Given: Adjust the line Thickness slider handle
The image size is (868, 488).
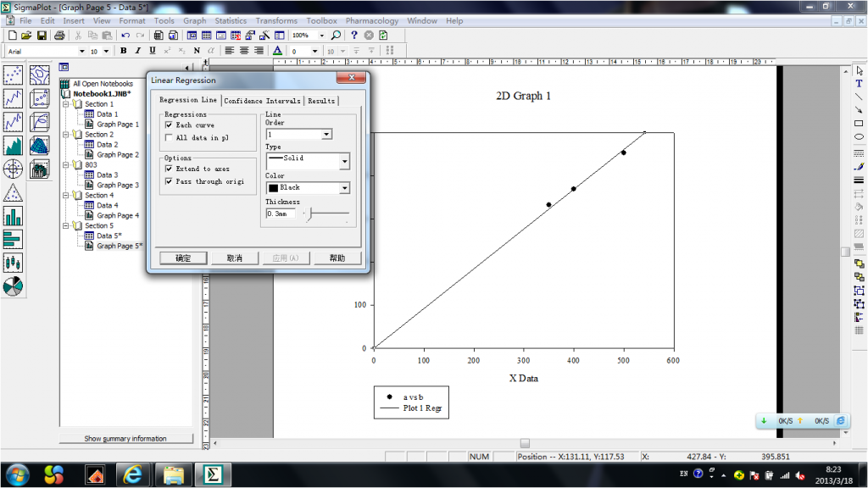Looking at the screenshot, I should [310, 213].
